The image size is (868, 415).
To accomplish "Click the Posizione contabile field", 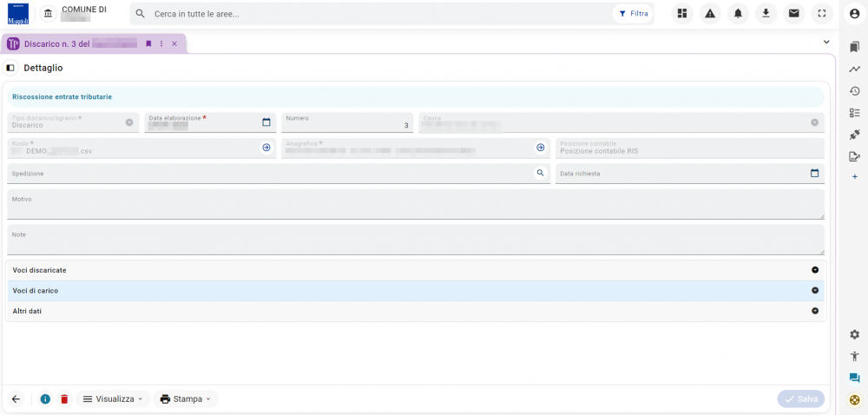I will tap(690, 148).
